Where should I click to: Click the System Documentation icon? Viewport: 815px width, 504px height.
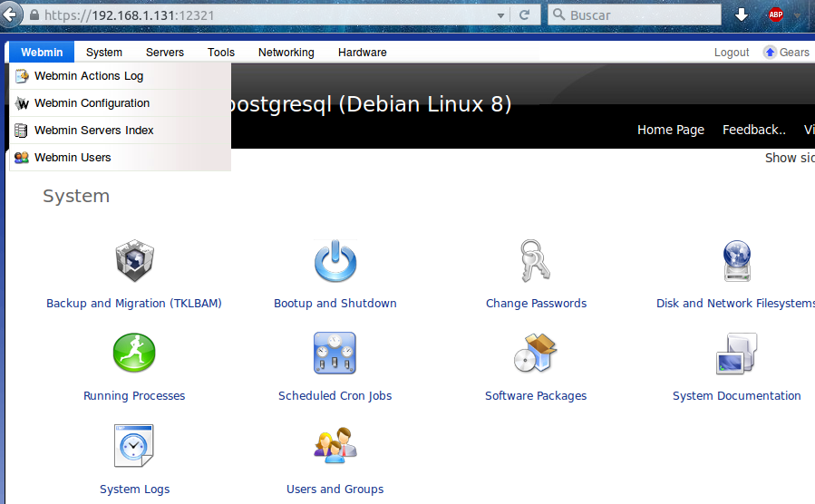736,354
